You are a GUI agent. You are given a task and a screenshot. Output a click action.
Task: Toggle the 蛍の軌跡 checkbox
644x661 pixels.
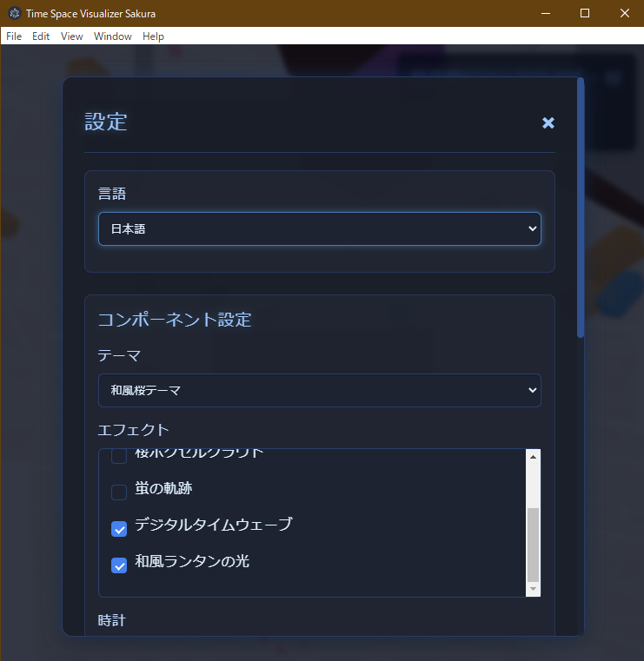pyautogui.click(x=119, y=492)
